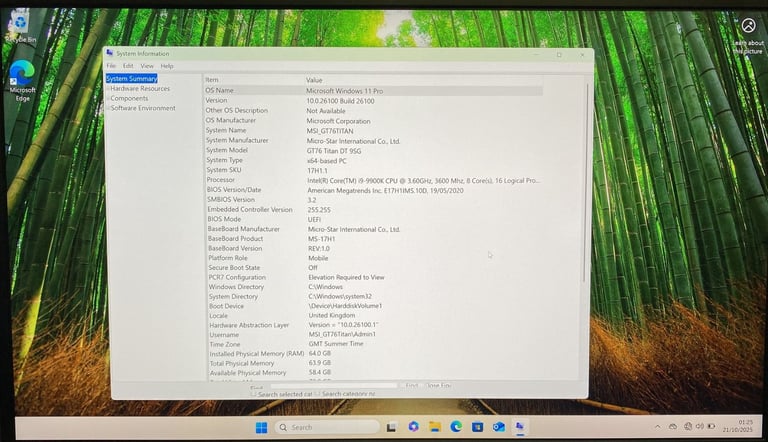Select System Information taskbar icon

[x=520, y=427]
